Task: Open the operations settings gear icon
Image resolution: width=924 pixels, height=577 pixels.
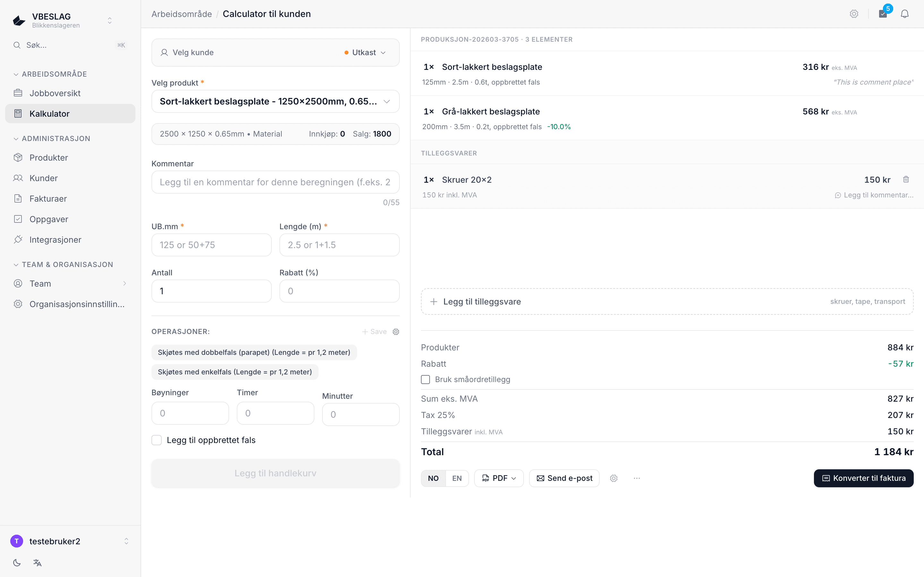Action: tap(396, 332)
